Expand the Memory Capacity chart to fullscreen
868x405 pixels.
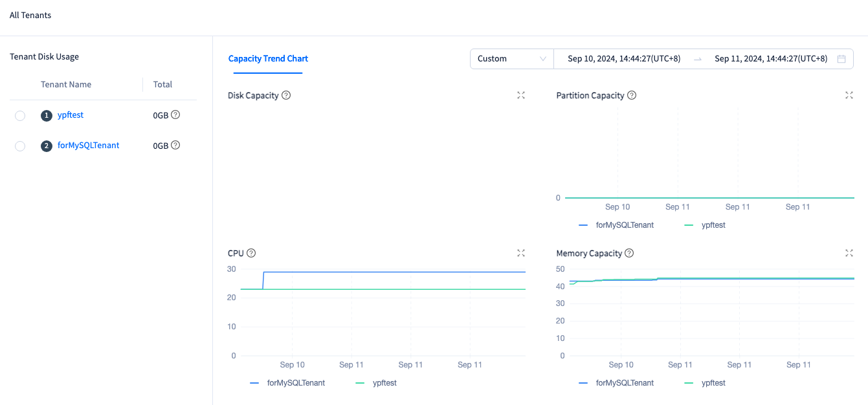pyautogui.click(x=849, y=253)
